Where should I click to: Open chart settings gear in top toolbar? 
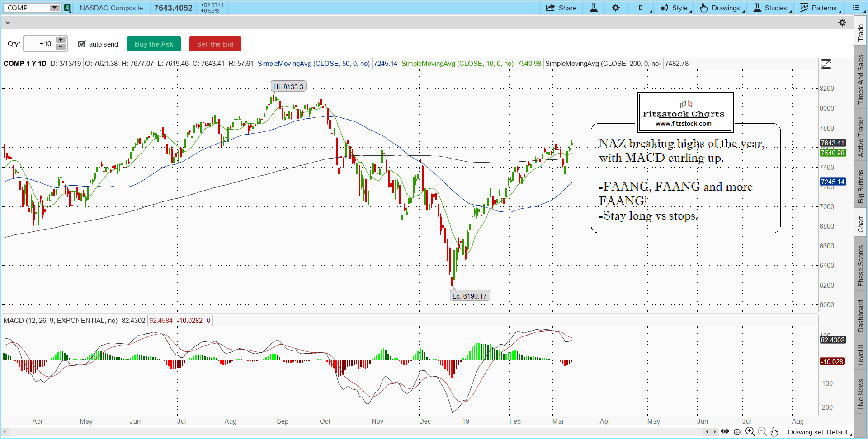(x=616, y=8)
